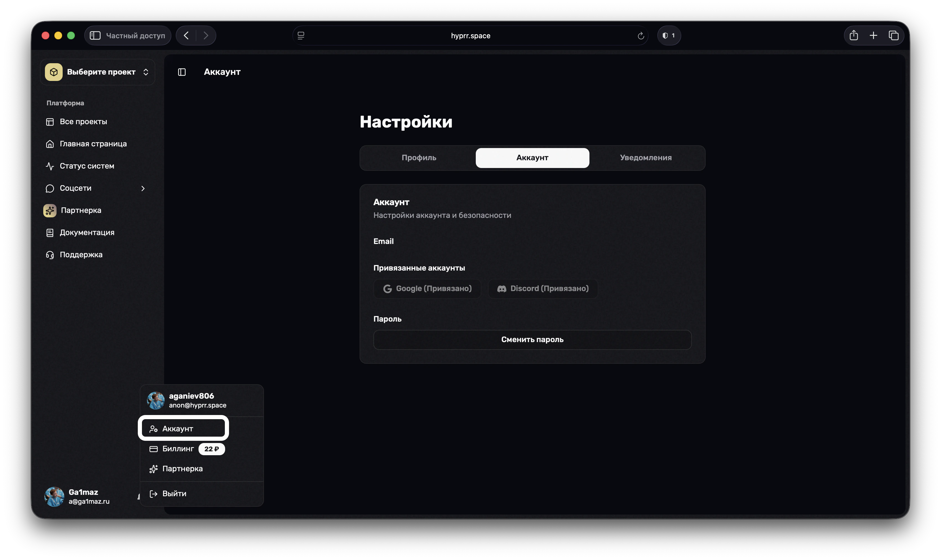The height and width of the screenshot is (560, 941).
Task: Click the Share icon in Safari toolbar
Action: pos(853,36)
